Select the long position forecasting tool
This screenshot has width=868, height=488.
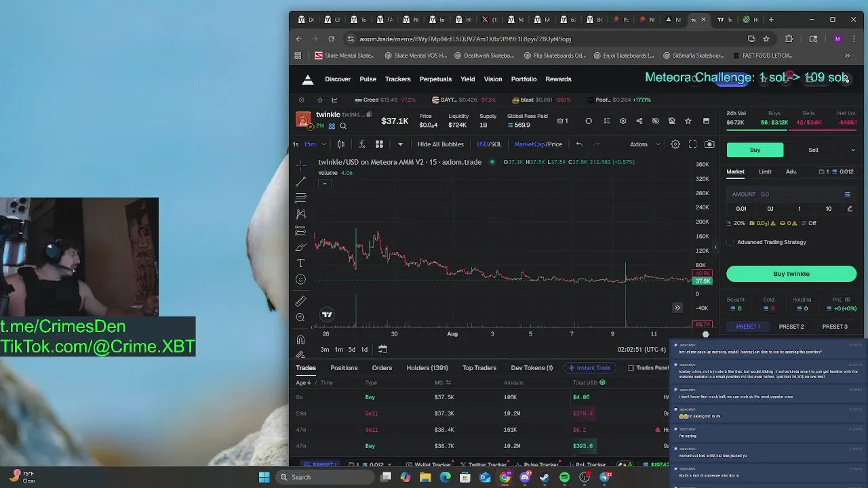tap(301, 230)
